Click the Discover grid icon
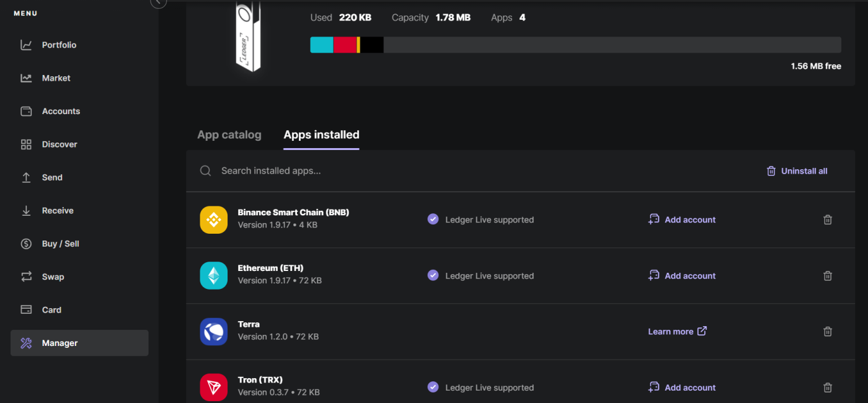 coord(26,144)
